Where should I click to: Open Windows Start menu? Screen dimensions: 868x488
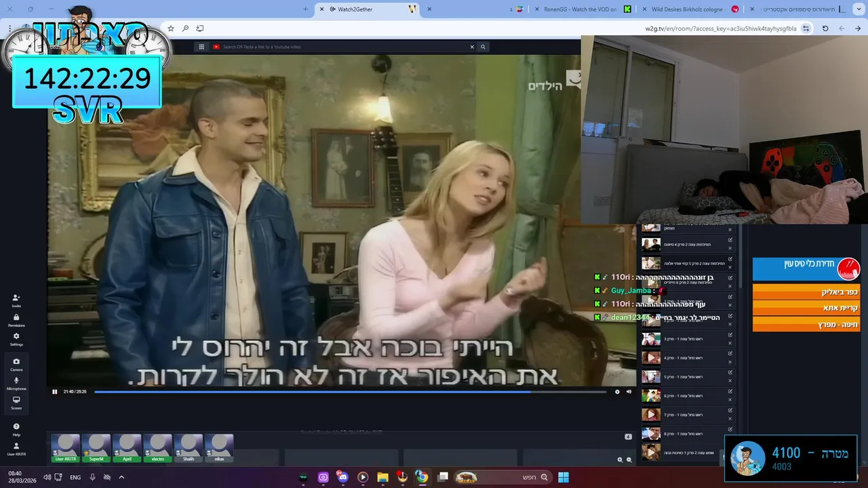(x=563, y=477)
